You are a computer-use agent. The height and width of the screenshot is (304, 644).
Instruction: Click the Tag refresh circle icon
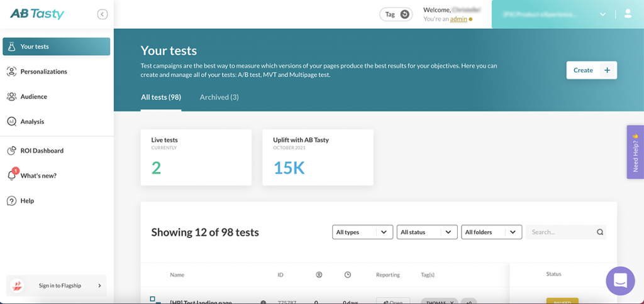(405, 14)
